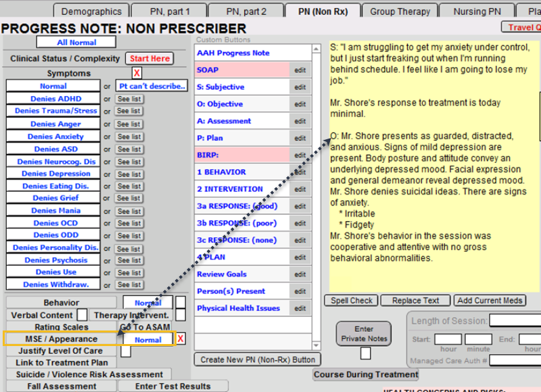This screenshot has width=541, height=392.
Task: Click into the Start hour field
Action: tap(448, 339)
